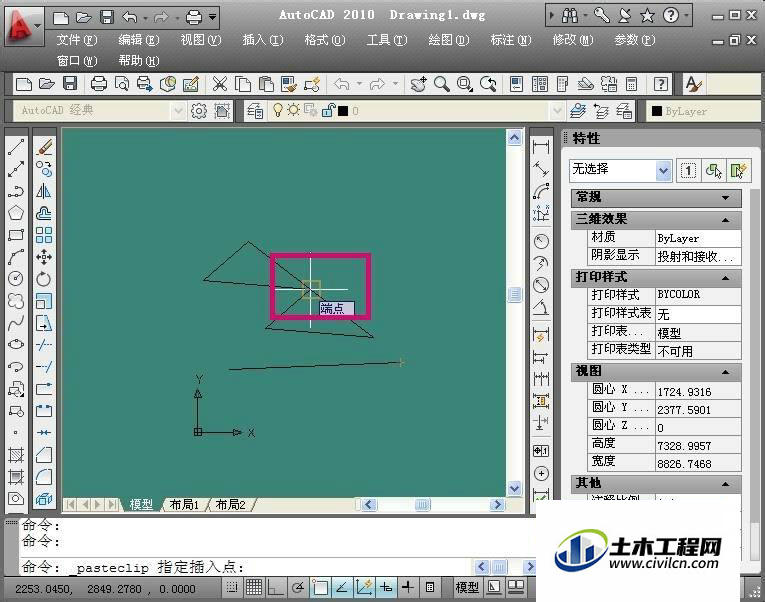Open the 文件(F) menu
Image resolution: width=765 pixels, height=602 pixels.
pos(77,40)
